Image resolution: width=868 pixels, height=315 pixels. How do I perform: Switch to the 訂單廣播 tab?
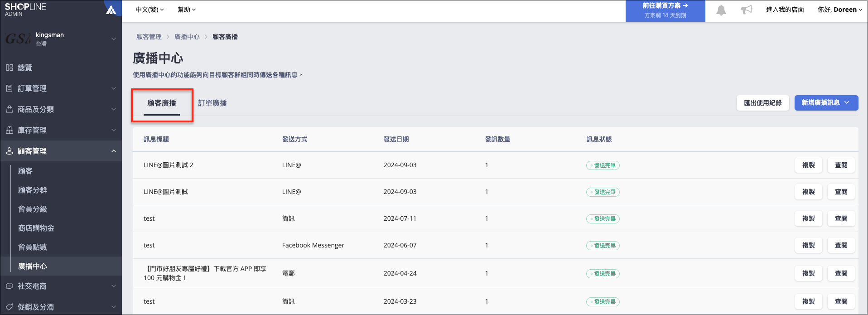click(212, 103)
